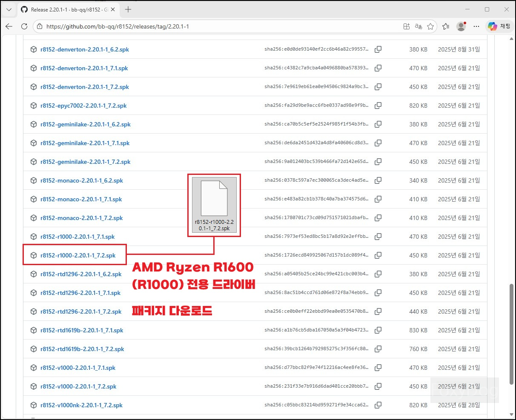Download r8152-rtd1296-2.20.1-1_6.2.spk
This screenshot has width=516, height=420.
81,274
